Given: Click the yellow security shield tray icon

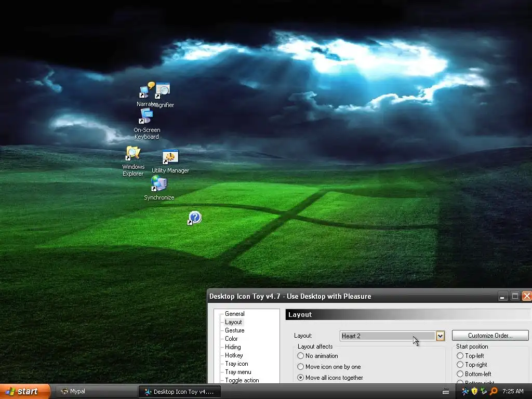Looking at the screenshot, I should [x=475, y=391].
